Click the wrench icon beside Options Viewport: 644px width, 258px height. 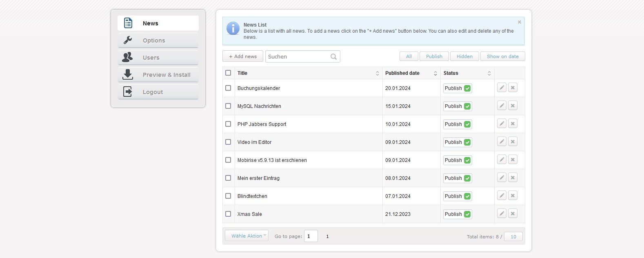point(128,40)
